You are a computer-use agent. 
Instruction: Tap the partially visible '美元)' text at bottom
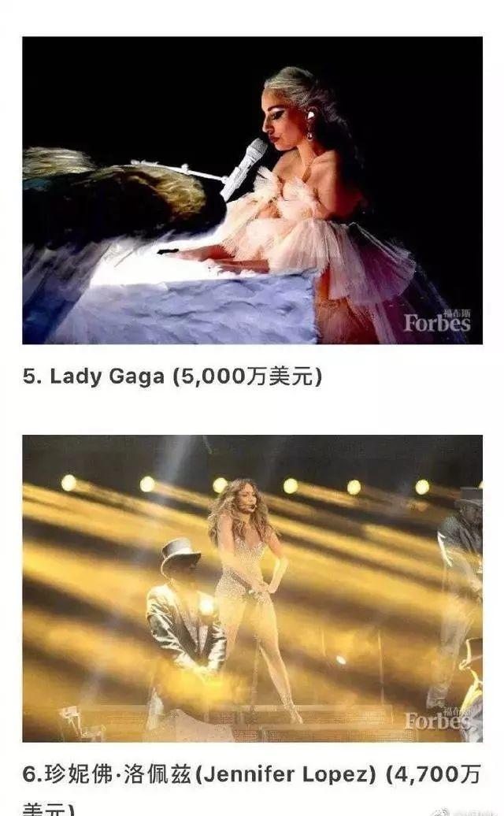[x=48, y=809]
